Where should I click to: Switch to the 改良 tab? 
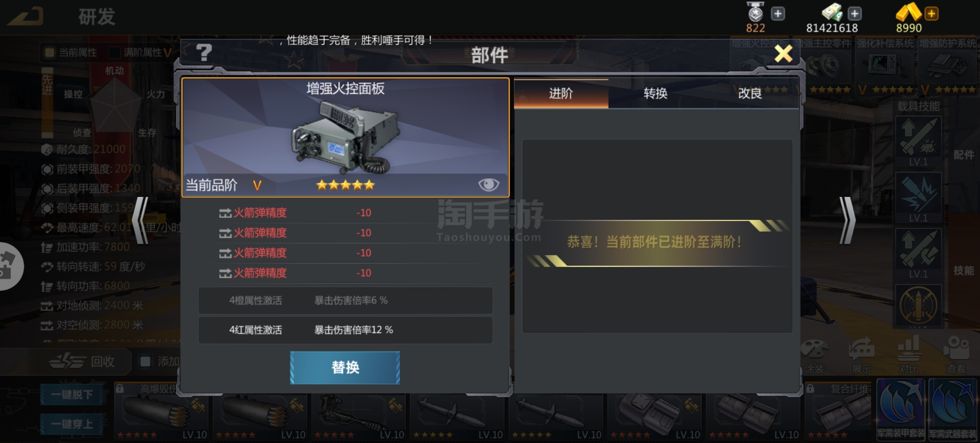pyautogui.click(x=750, y=94)
